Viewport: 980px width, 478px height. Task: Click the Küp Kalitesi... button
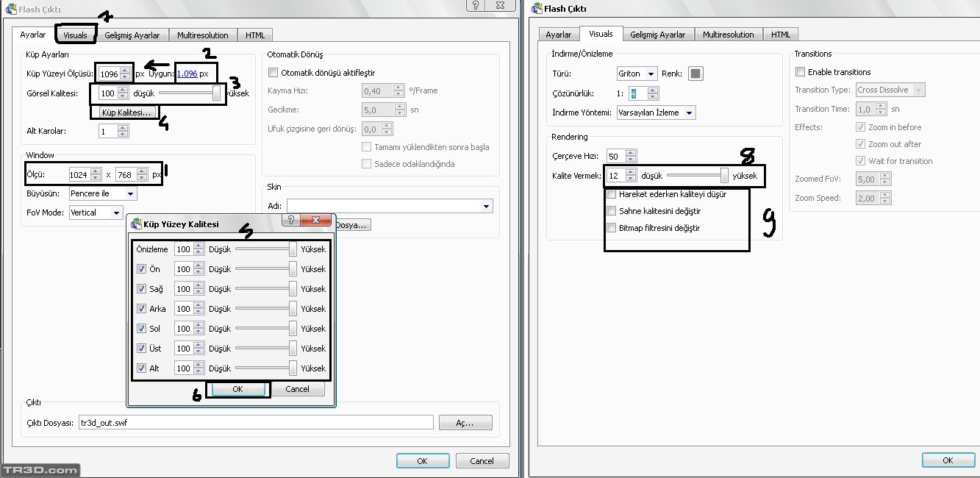click(126, 113)
